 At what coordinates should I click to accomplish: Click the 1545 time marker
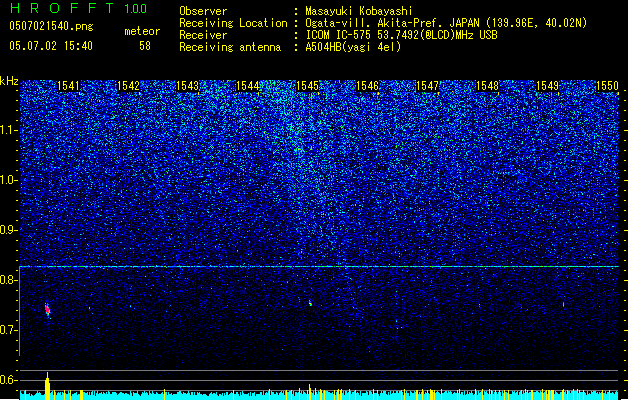[x=308, y=86]
